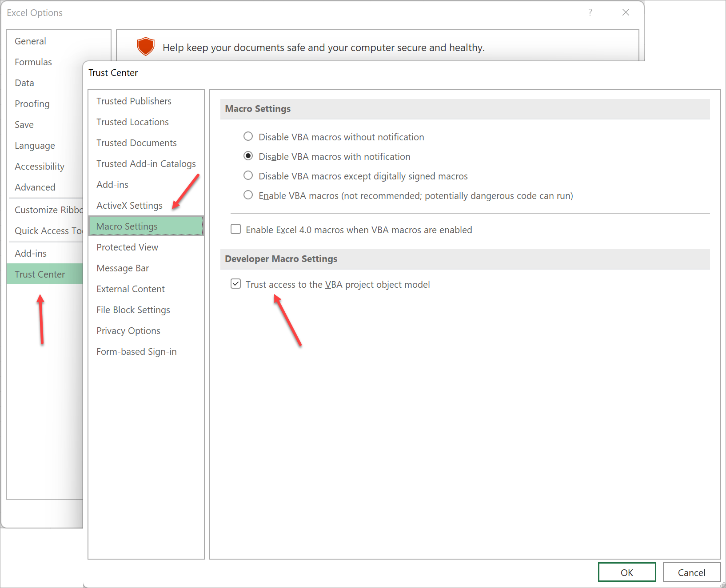Open Protected View settings

pyautogui.click(x=146, y=247)
